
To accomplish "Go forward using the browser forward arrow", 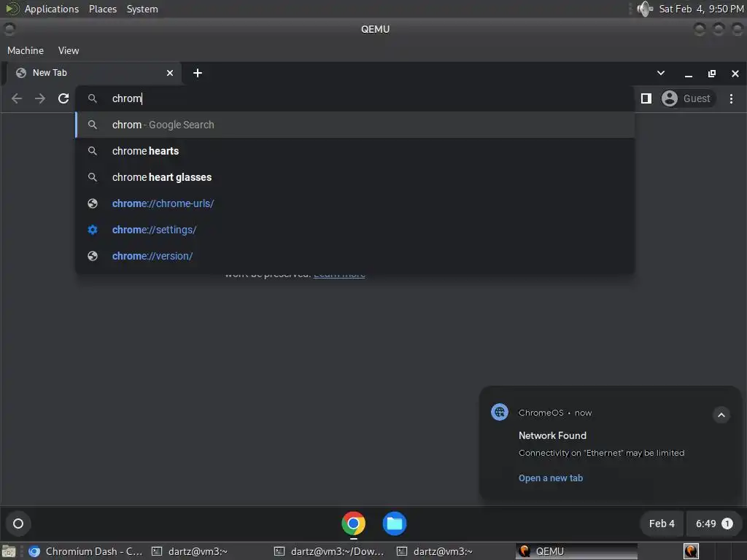I will (x=40, y=98).
